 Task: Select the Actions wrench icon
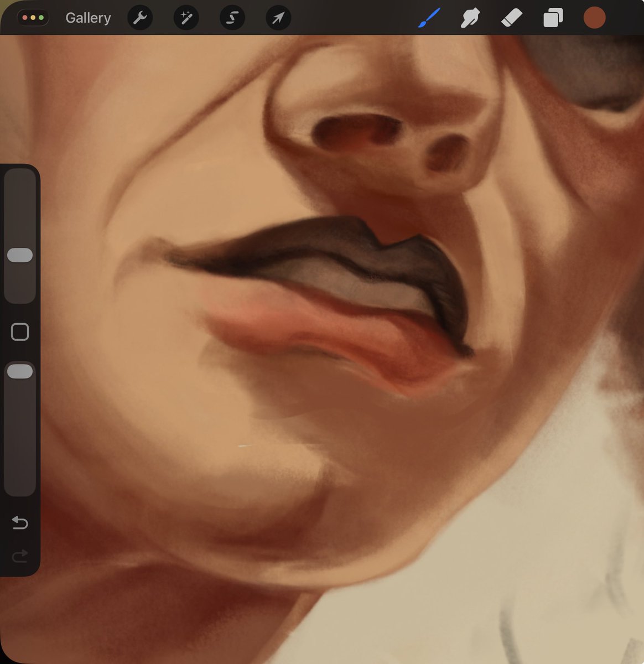140,17
